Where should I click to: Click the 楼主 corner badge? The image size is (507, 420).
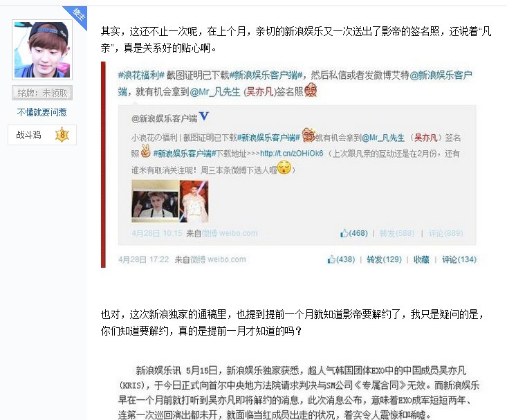click(78, 15)
